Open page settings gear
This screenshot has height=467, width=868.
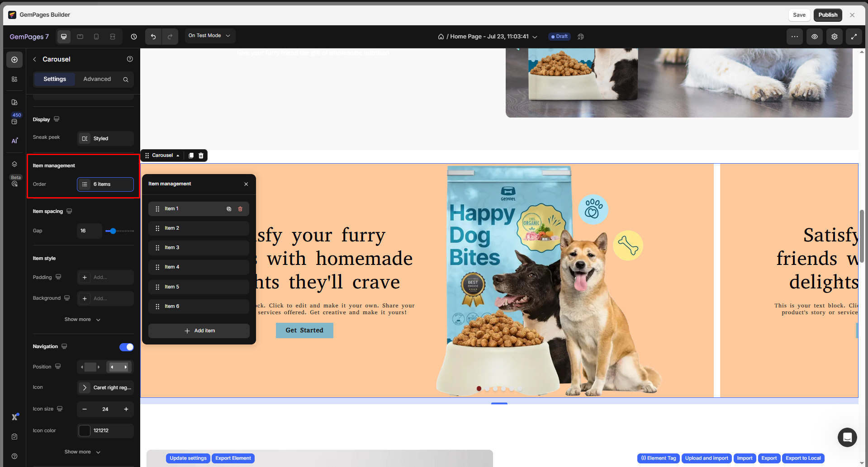pyautogui.click(x=835, y=37)
